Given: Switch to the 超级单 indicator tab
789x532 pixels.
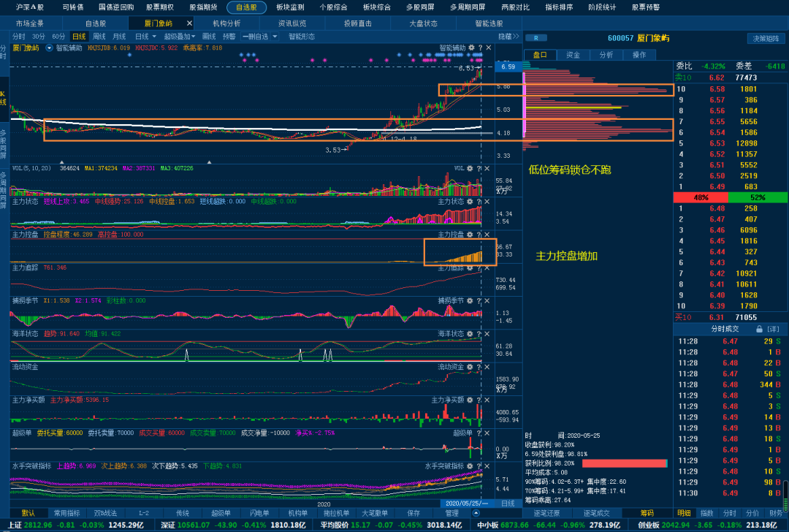Looking at the screenshot, I should (221, 513).
